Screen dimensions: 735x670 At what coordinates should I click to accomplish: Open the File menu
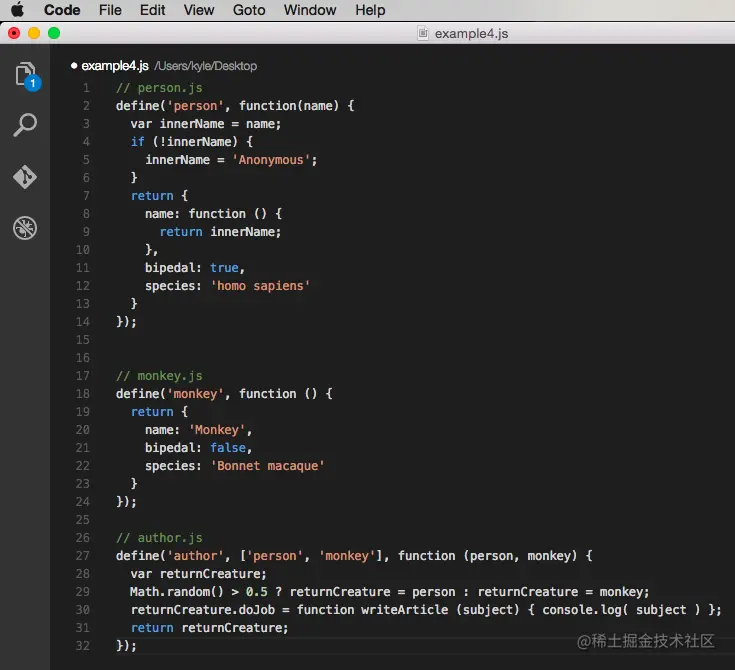[x=110, y=10]
